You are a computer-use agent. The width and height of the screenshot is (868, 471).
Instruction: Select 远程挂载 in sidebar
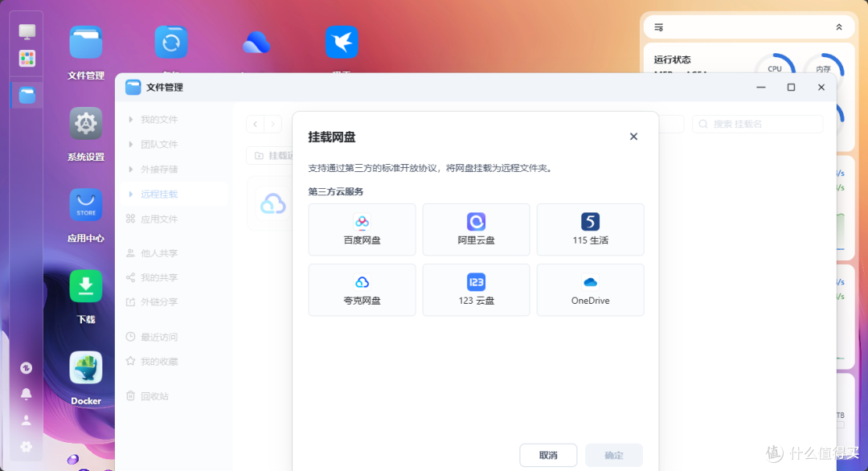(174, 194)
